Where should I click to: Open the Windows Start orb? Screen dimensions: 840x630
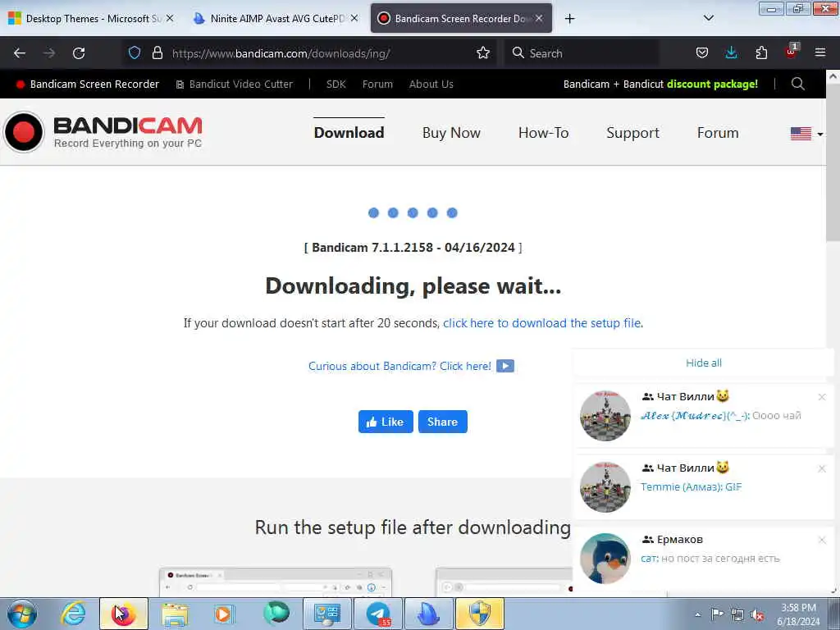[22, 614]
